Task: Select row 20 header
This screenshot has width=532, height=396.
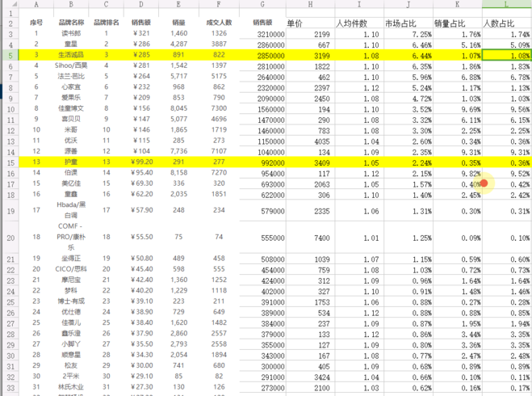Action: (x=10, y=238)
